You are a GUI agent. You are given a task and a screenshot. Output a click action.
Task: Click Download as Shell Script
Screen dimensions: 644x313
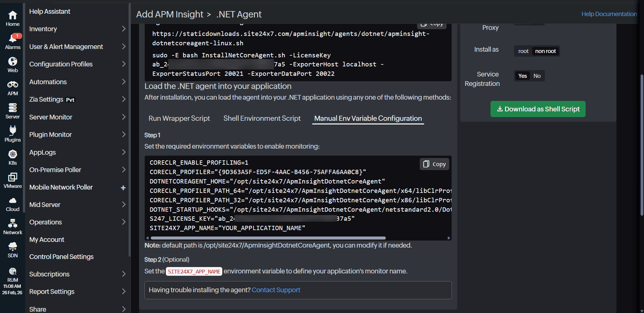pos(538,109)
